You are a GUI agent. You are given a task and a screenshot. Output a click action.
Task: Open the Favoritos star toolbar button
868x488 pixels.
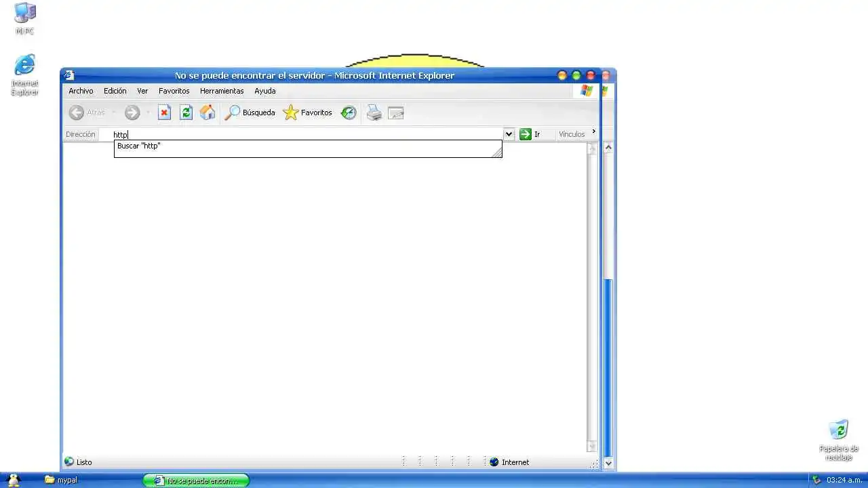click(307, 113)
